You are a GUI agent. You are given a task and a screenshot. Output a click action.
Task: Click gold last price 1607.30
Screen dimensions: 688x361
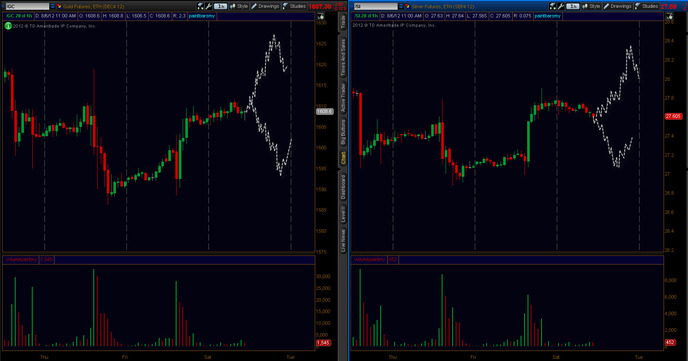coord(320,7)
